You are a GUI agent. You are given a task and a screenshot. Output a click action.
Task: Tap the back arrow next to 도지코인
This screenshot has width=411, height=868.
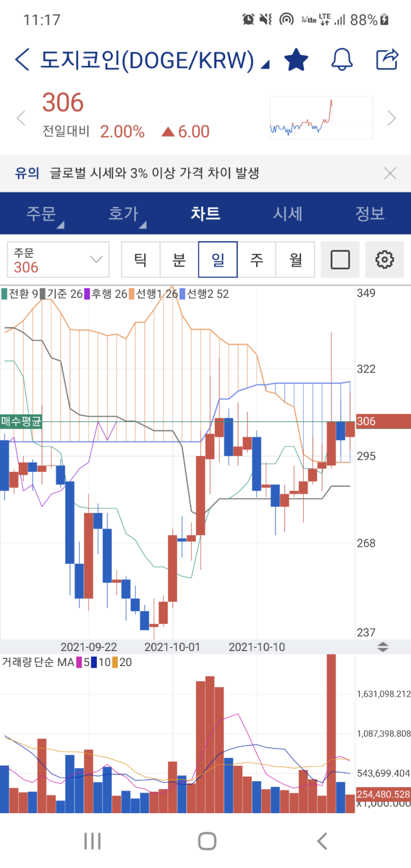(22, 60)
